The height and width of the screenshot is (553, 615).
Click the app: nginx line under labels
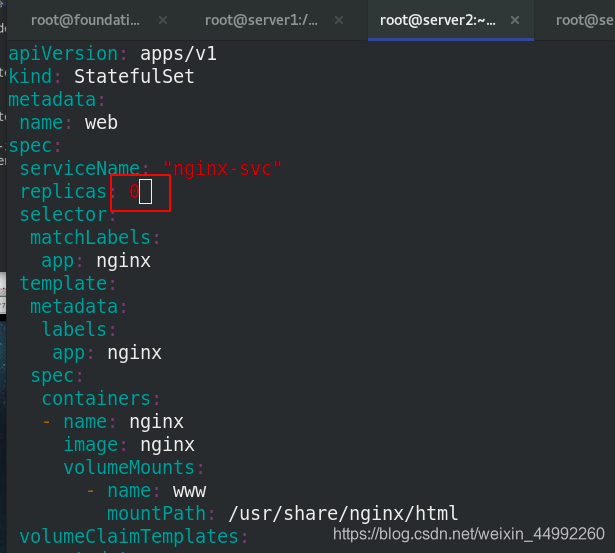tap(107, 353)
